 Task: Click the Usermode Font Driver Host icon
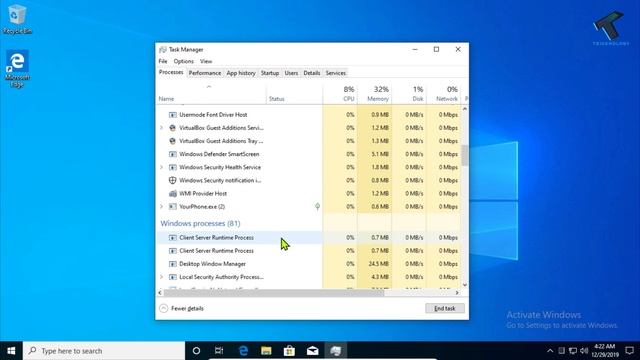[173, 115]
